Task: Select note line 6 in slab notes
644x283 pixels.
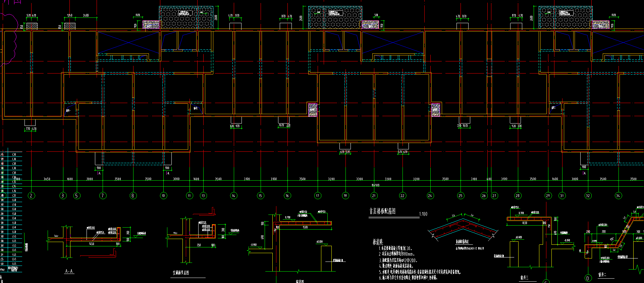Action: tap(408, 278)
